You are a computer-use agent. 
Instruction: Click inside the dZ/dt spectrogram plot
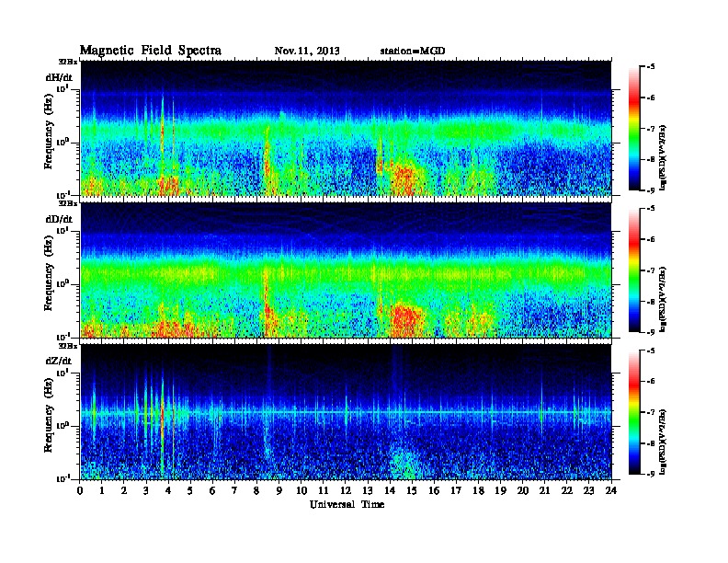[346, 412]
